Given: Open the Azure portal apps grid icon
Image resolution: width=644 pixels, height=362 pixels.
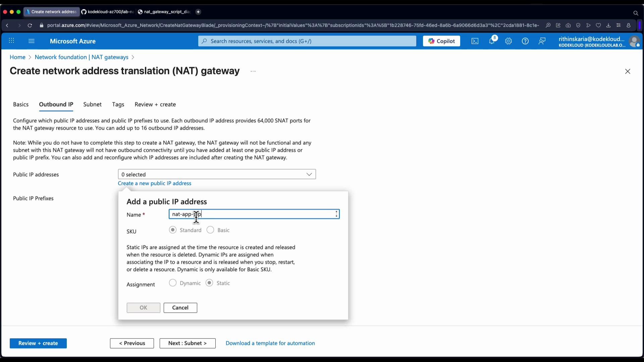Looking at the screenshot, I should 11,41.
